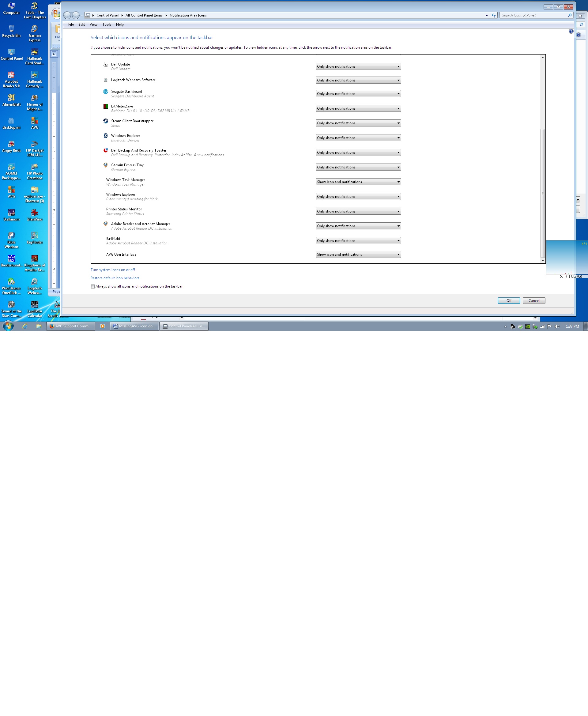Click the Adobe Reader and Acrobat Manager icon

pos(105,224)
